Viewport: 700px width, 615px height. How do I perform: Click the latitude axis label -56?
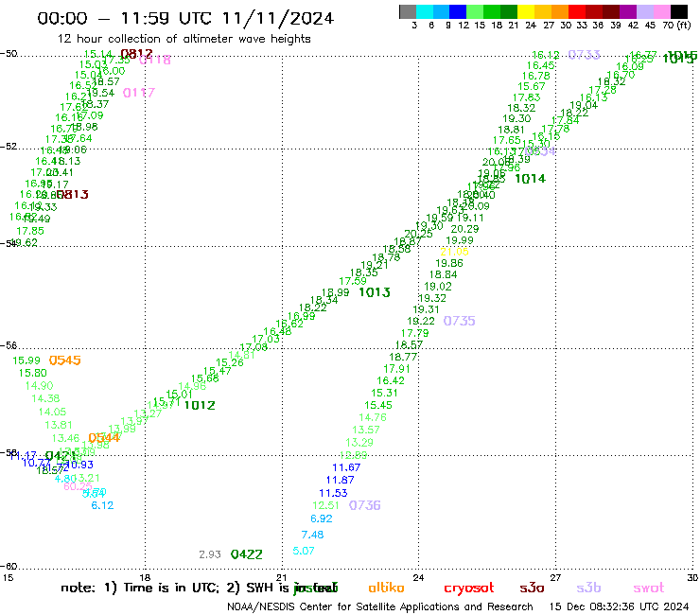(x=9, y=345)
